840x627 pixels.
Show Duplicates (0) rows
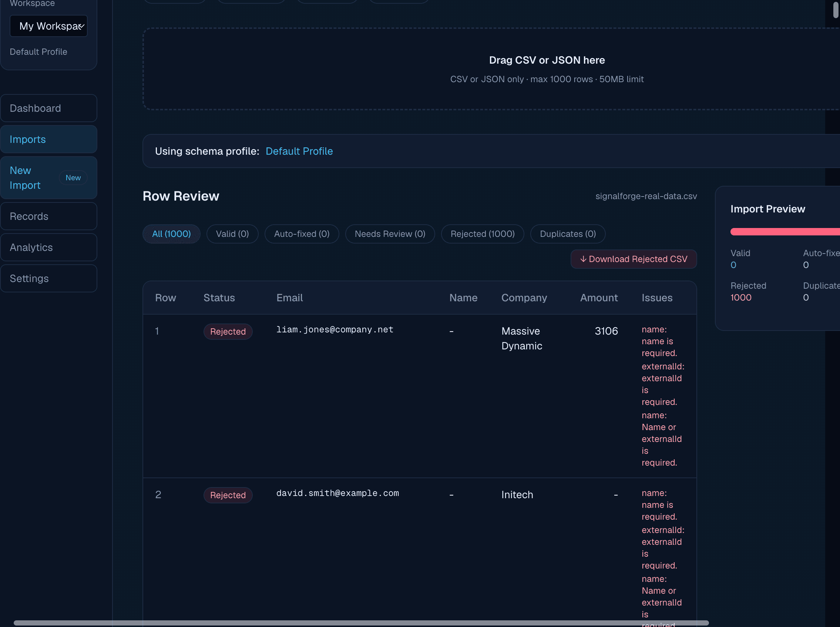click(568, 234)
